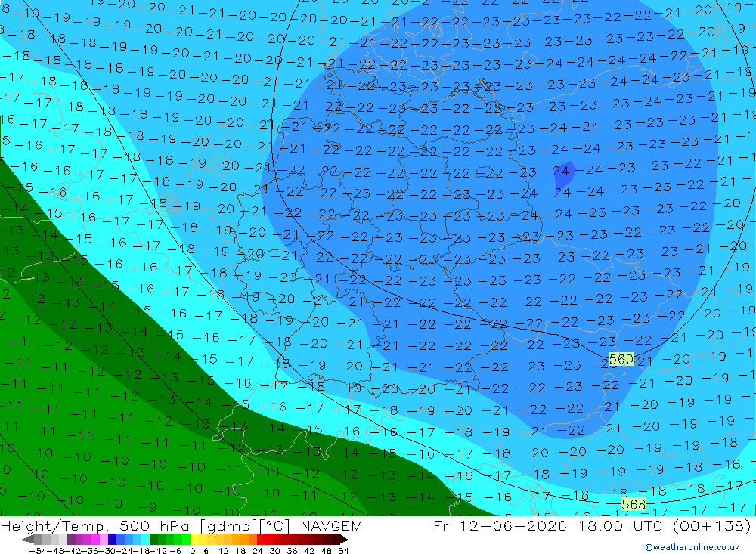Click the 568 contour height label
Image resolution: width=756 pixels, height=554 pixels.
point(634,504)
